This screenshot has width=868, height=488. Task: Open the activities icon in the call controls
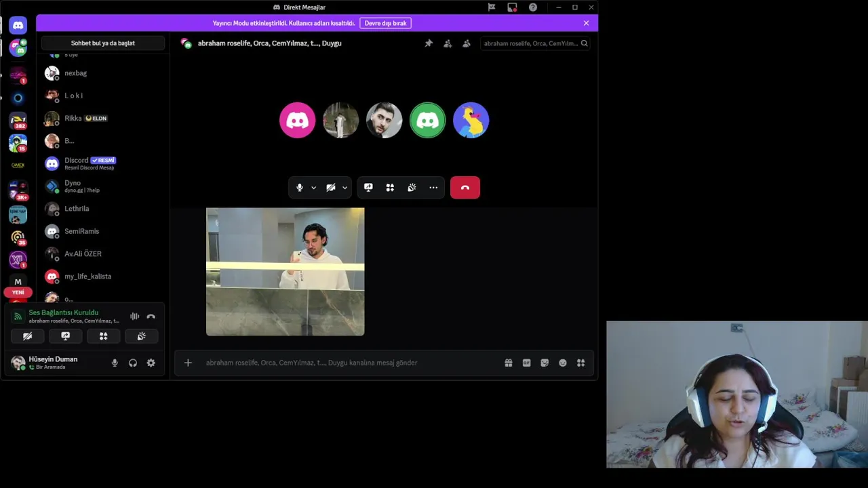pyautogui.click(x=390, y=188)
